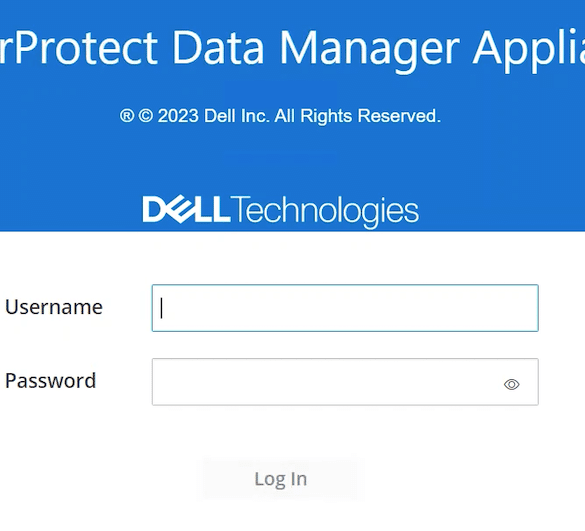Click the DELL wordmark in the logo
Screen dimensions: 585x531
tap(186, 210)
